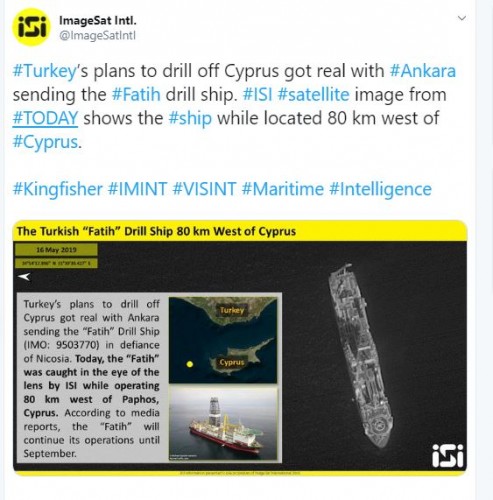Open the #ship hashtag link
This screenshot has width=493, height=500.
[x=190, y=119]
